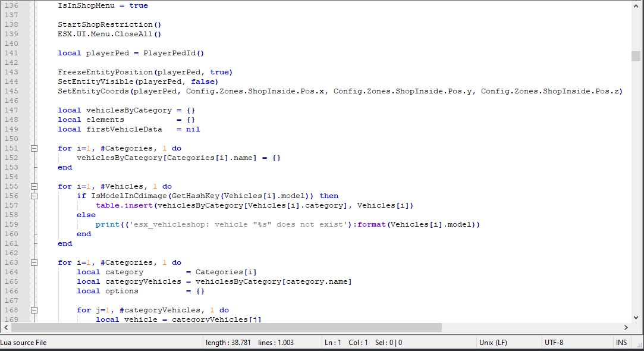The image size is (644, 351).
Task: Click on ESX.UI.Menu.CloseAll() text
Action: (109, 34)
